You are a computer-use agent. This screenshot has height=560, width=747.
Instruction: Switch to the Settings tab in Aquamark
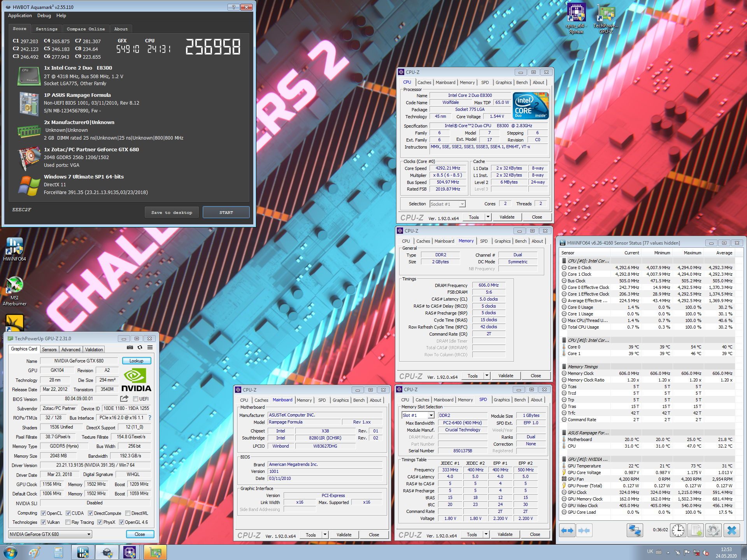46,29
